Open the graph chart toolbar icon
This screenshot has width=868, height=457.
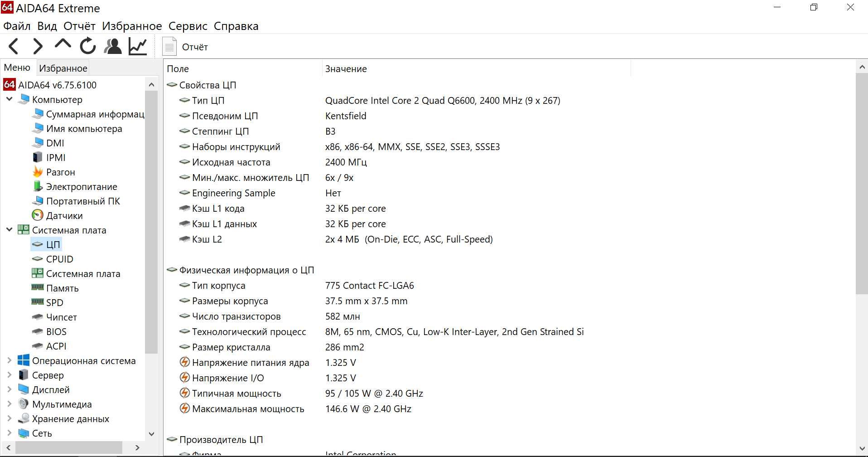(x=138, y=46)
